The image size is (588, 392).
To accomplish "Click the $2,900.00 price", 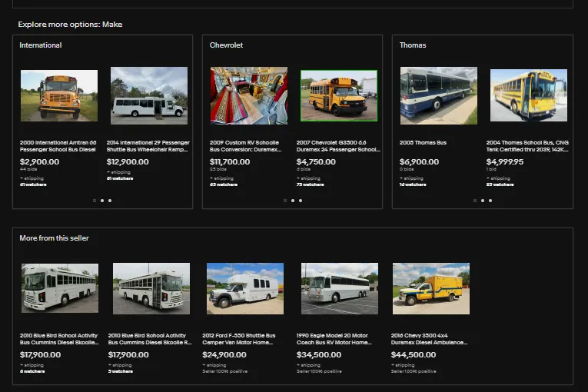I will pyautogui.click(x=39, y=161).
